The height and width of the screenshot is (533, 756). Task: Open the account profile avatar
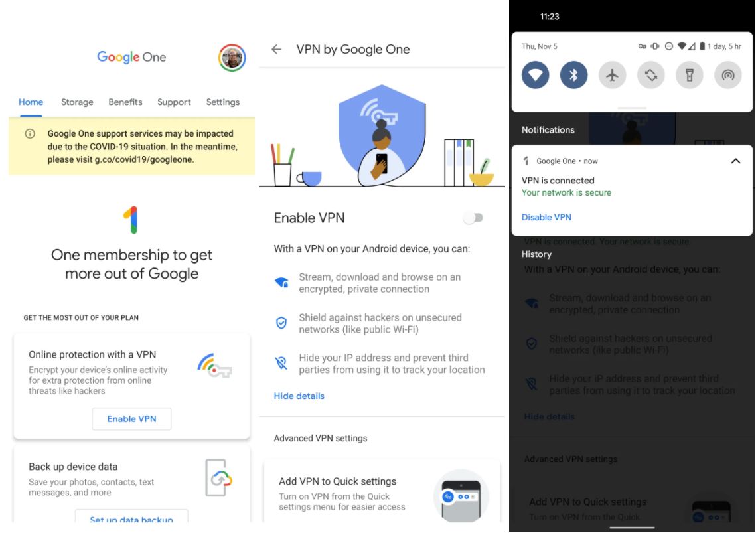click(x=232, y=58)
